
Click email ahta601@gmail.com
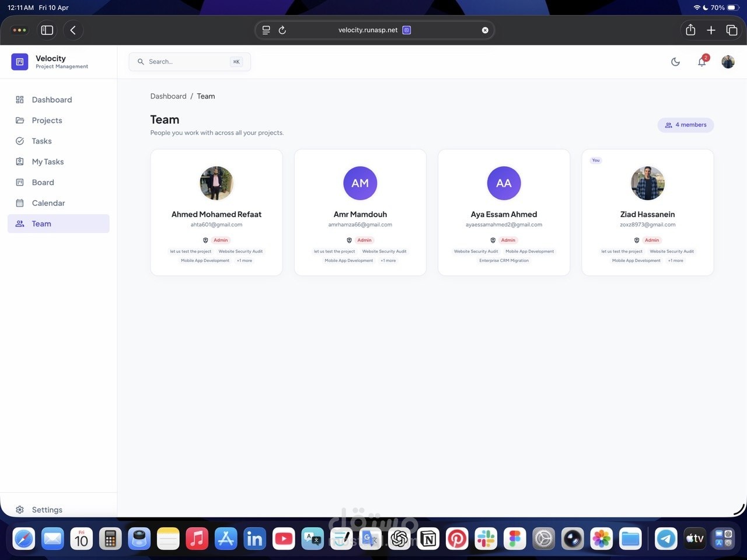(x=217, y=225)
